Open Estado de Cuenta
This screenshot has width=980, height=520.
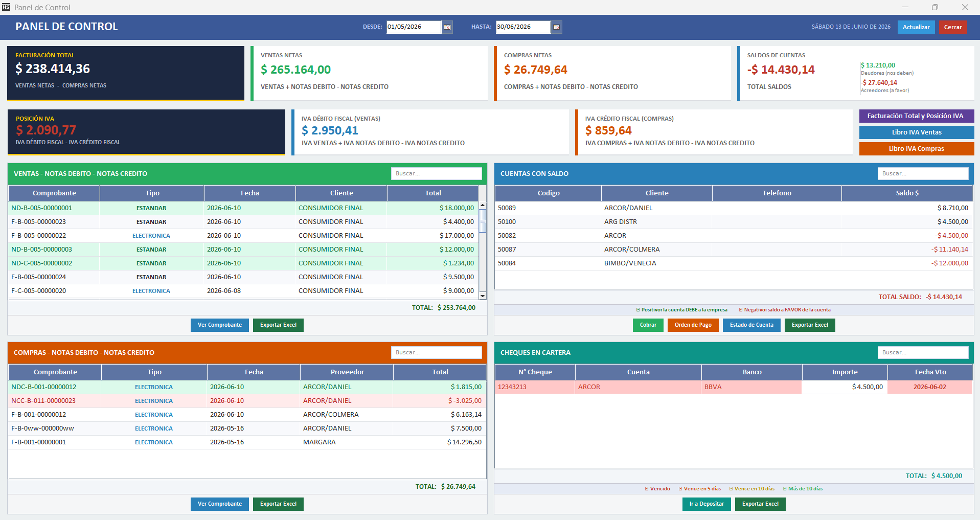(x=751, y=325)
